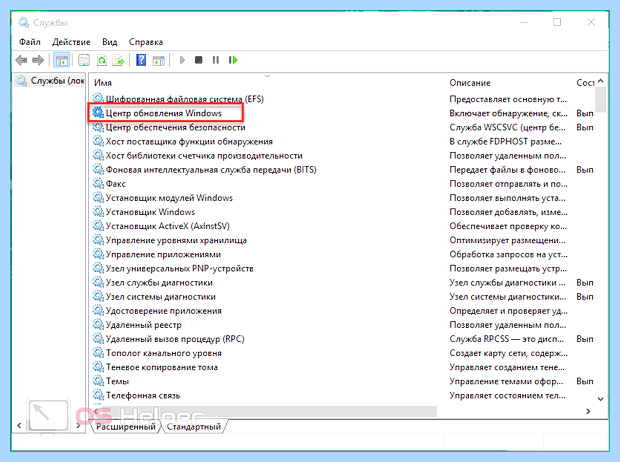Sort by the Описание column header

tap(470, 83)
